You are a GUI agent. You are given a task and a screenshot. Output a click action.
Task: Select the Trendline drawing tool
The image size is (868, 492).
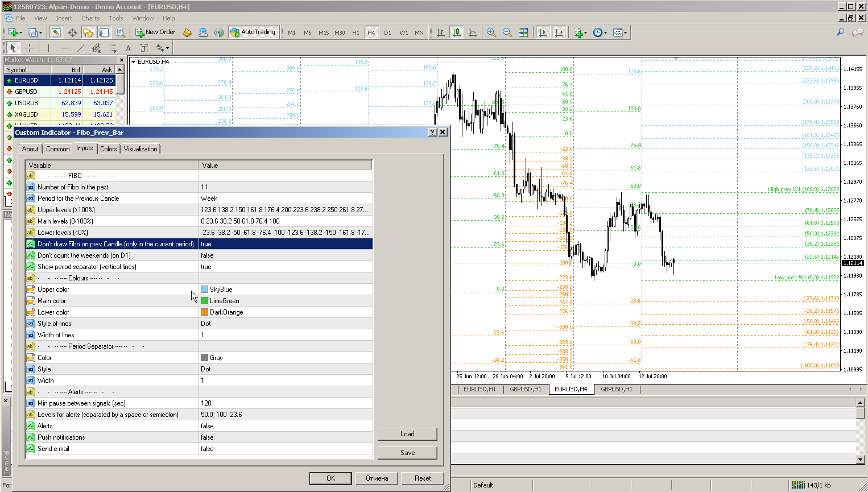pos(80,48)
